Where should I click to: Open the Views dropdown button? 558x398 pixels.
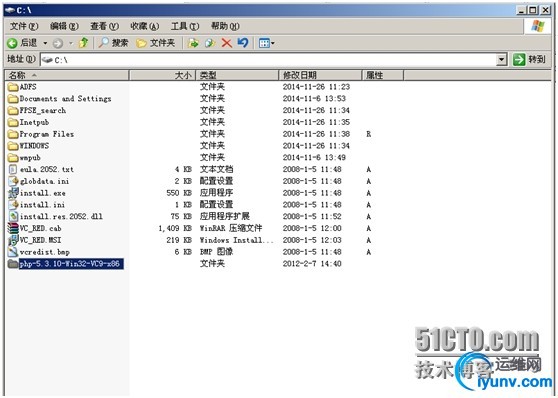[267, 43]
